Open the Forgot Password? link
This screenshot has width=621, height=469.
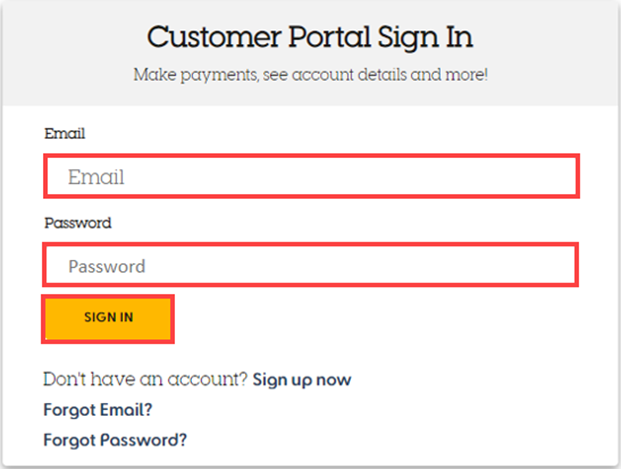click(115, 440)
